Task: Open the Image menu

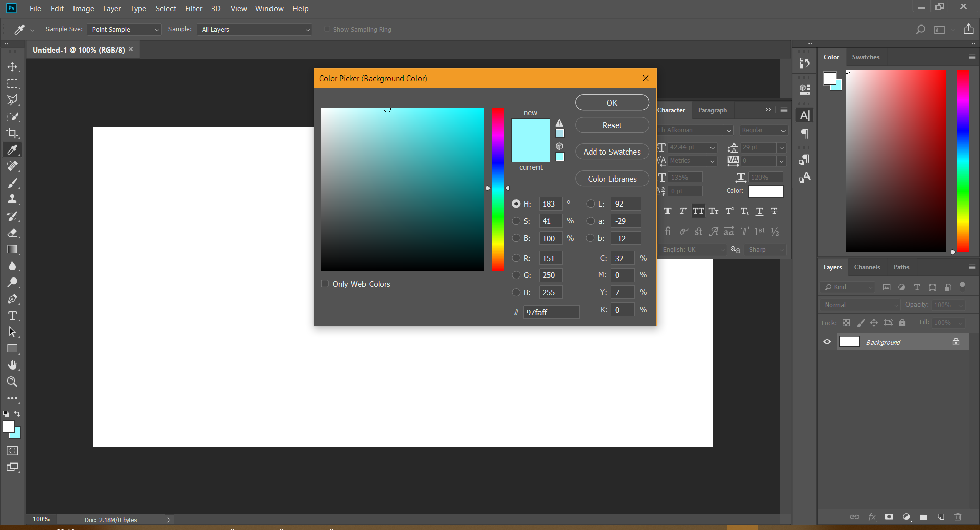Action: pyautogui.click(x=83, y=9)
